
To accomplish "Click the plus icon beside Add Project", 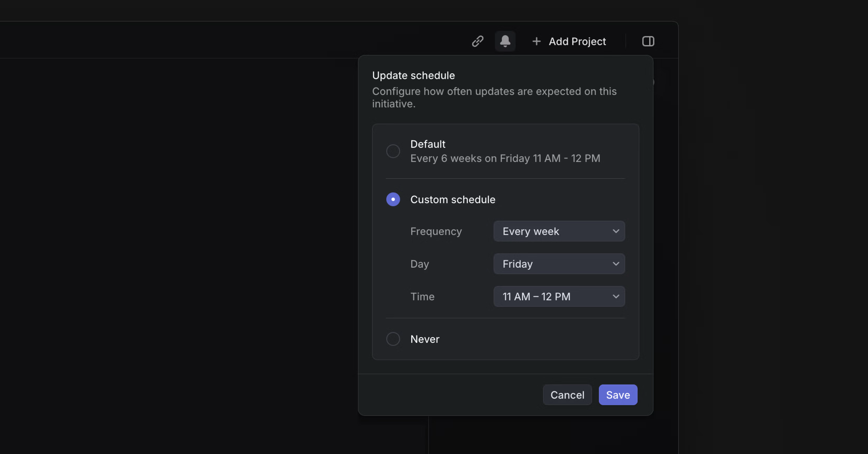I will [536, 41].
